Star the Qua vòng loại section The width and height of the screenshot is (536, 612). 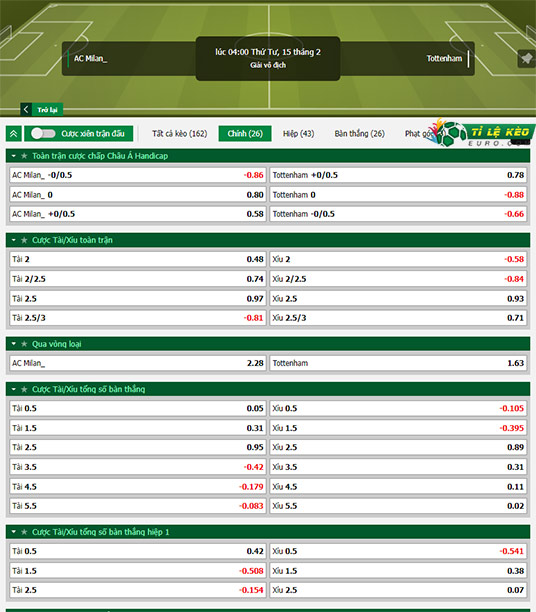pyautogui.click(x=24, y=344)
